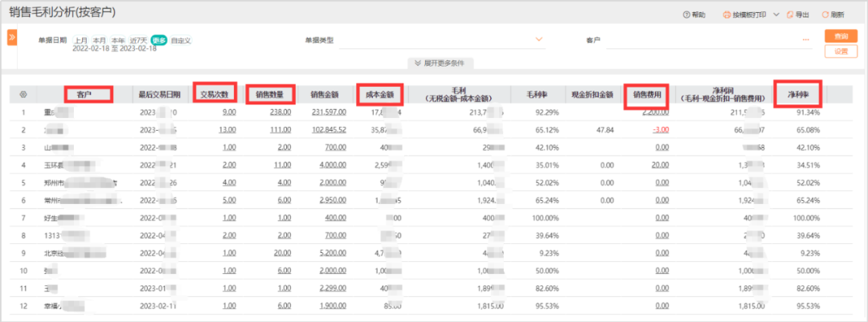This screenshot has height=322, width=868.
Task: Choose the 自定义 date range option
Action: tap(181, 40)
